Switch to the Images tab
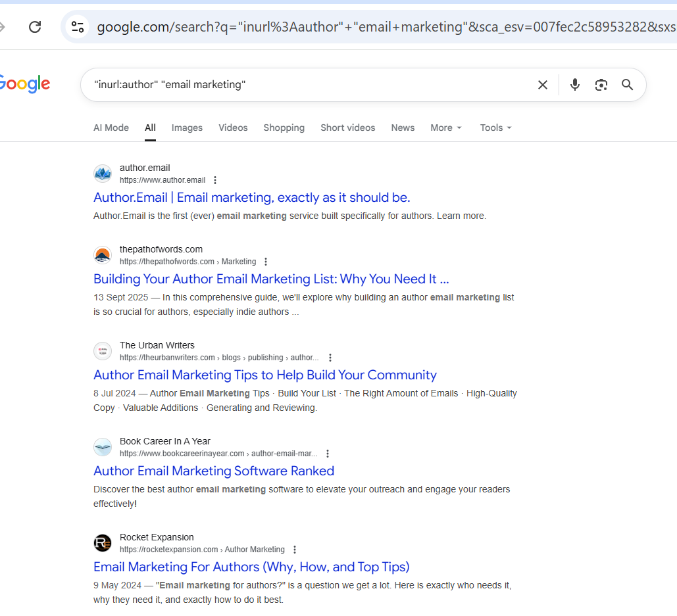This screenshot has height=616, width=677. [187, 128]
